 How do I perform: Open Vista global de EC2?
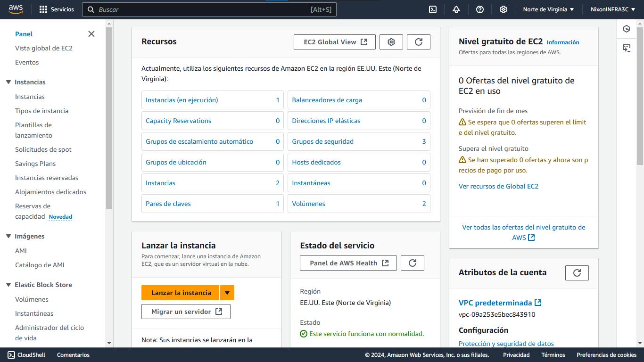pyautogui.click(x=44, y=48)
